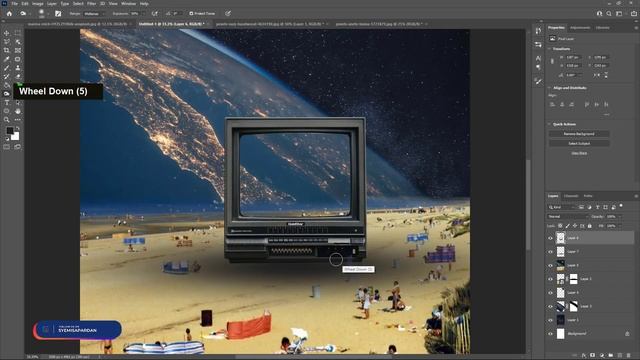
Task: Select the Zoom tool in toolbar
Action: point(7,120)
